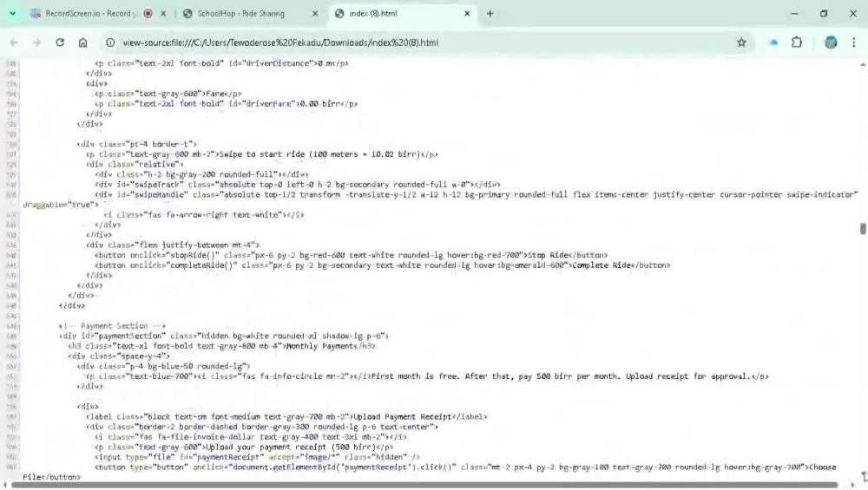868x490 pixels.
Task: Go forward to next page
Action: pyautogui.click(x=36, y=42)
